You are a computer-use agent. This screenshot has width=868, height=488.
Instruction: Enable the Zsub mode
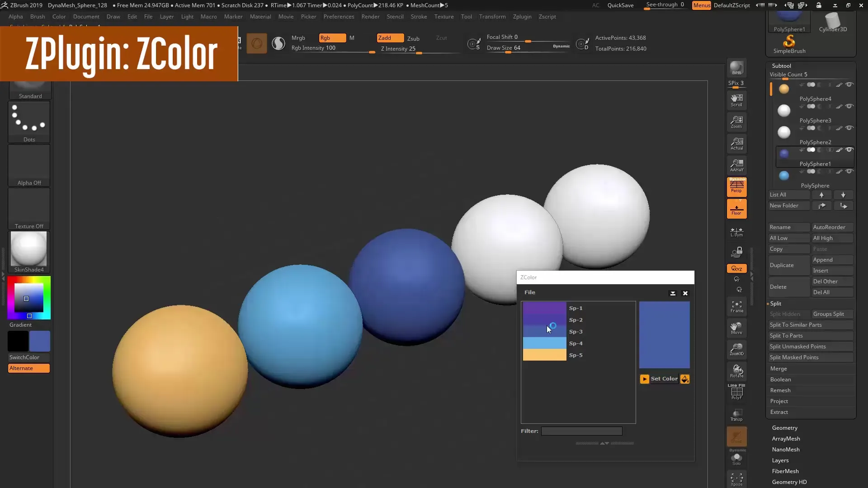[413, 38]
